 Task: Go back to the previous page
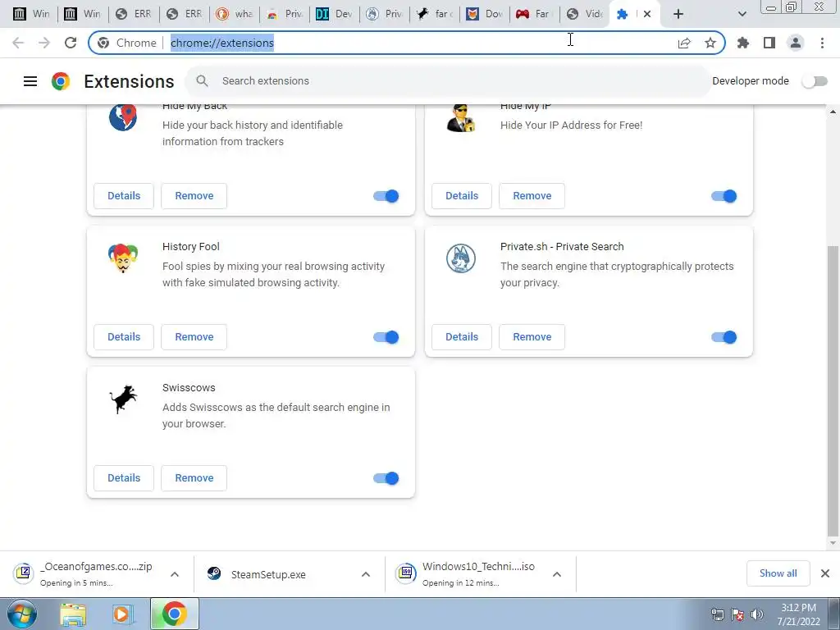(x=18, y=43)
